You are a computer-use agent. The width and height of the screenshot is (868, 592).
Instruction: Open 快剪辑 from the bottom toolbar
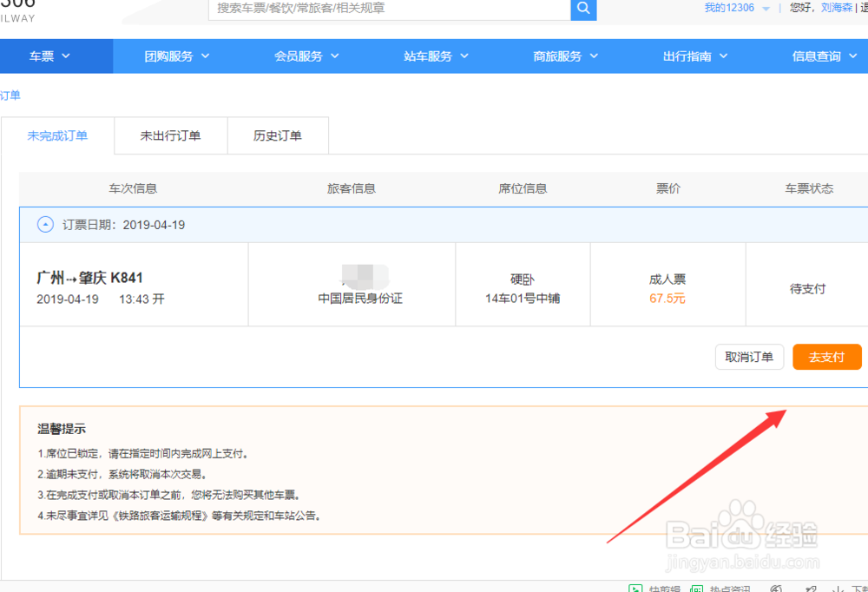[x=658, y=589]
